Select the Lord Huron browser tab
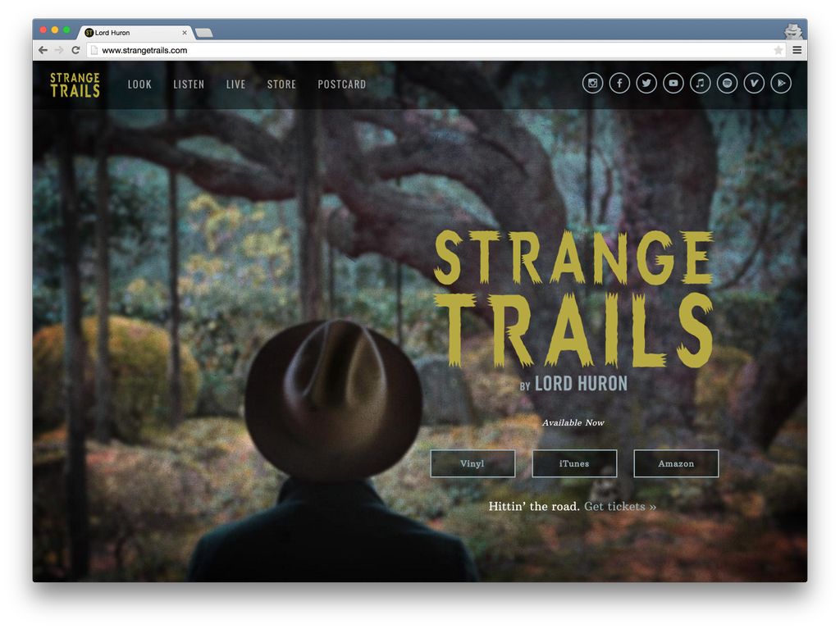 pyautogui.click(x=134, y=33)
